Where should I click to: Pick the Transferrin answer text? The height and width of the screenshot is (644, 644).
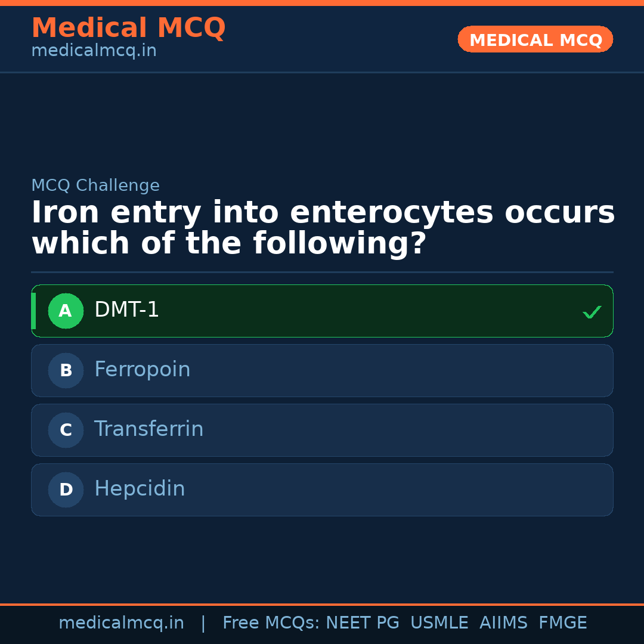click(x=148, y=429)
